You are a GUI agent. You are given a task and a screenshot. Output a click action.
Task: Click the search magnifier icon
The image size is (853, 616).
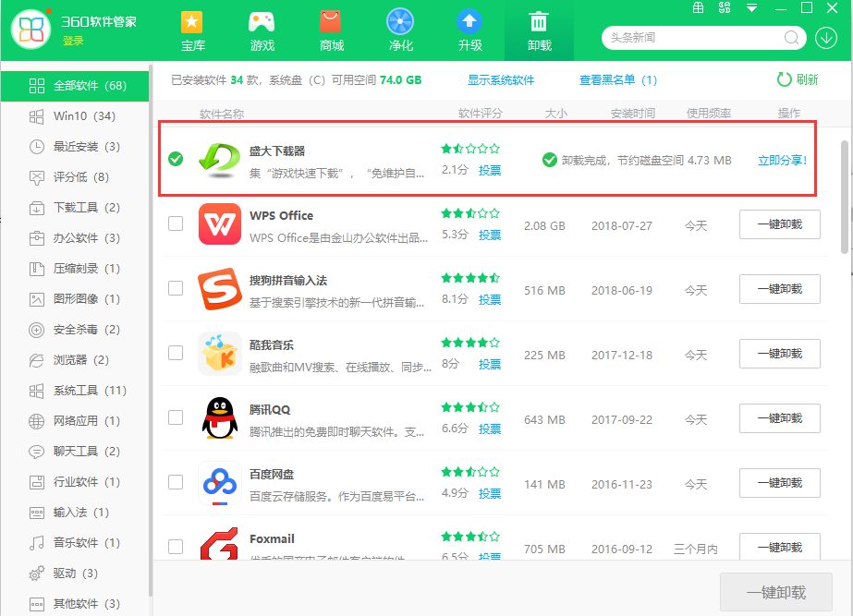point(791,38)
